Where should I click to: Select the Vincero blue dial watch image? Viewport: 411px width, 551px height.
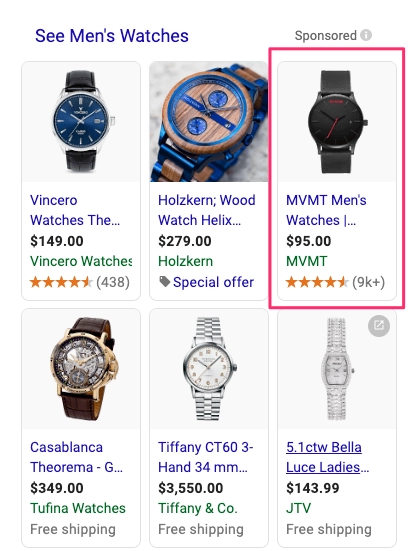tap(81, 122)
